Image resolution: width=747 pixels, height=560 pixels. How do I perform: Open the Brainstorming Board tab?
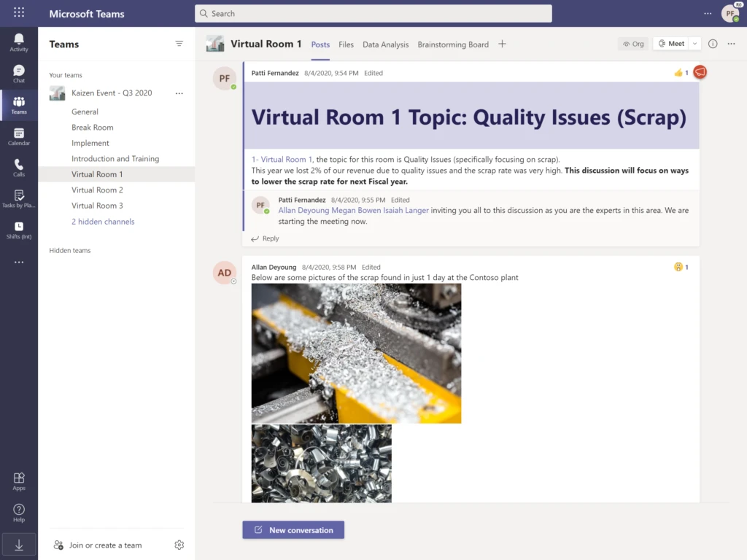[x=453, y=44]
